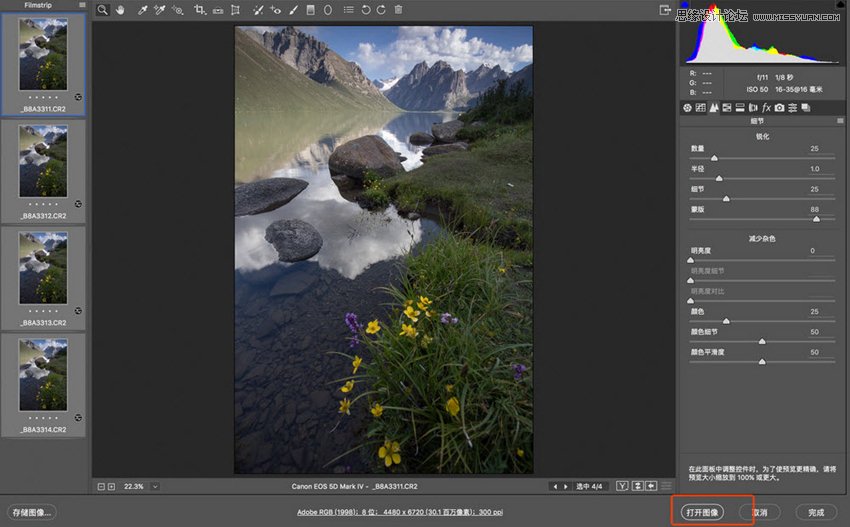850x527 pixels.
Task: Open the Filmstrip panel menu
Action: [82, 5]
